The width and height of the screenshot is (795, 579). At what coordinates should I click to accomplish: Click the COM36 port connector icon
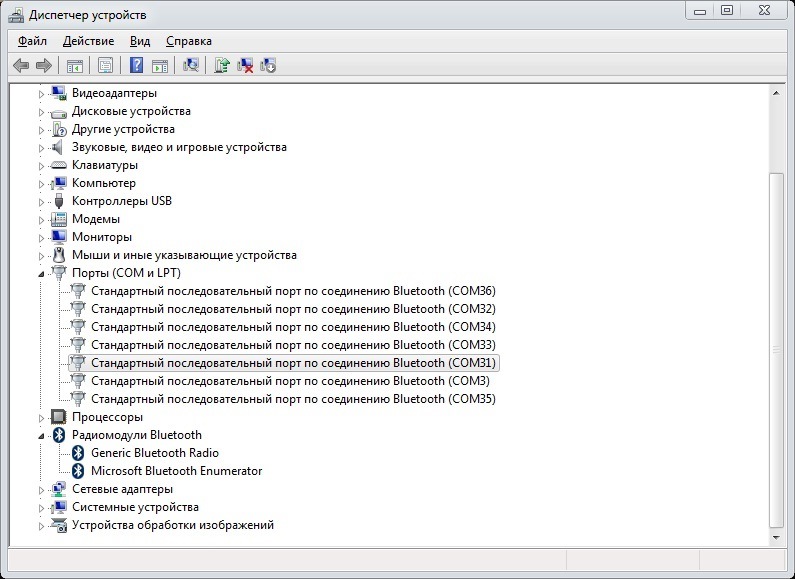point(78,291)
